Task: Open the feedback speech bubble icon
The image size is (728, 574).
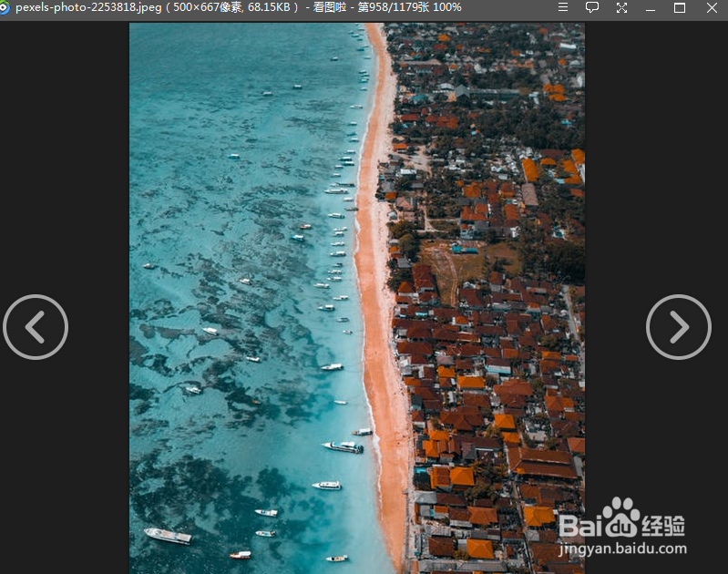Action: (x=592, y=7)
